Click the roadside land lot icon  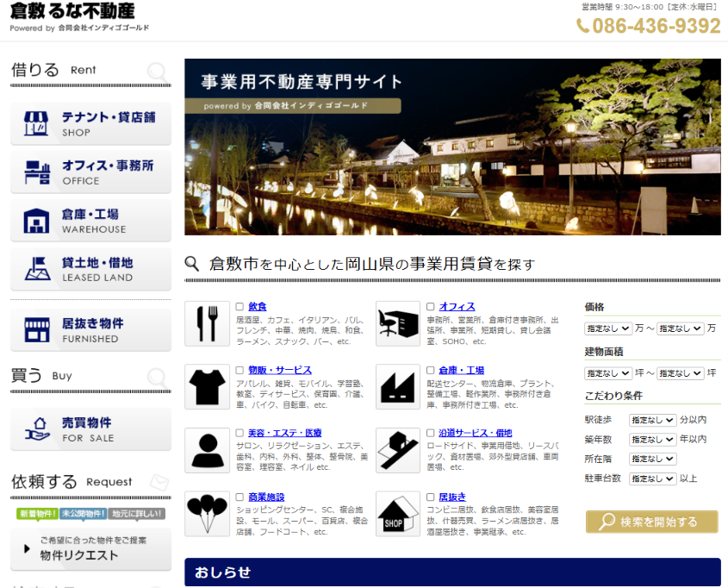click(398, 450)
